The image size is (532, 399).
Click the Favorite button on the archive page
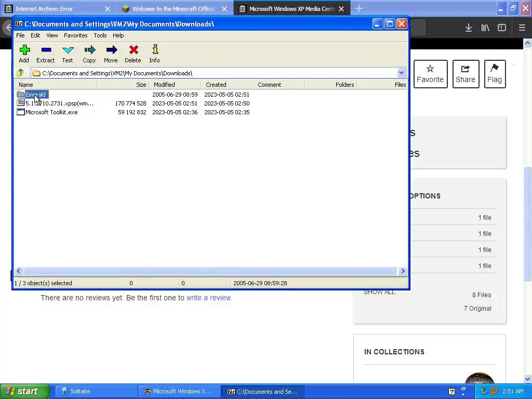(x=430, y=74)
